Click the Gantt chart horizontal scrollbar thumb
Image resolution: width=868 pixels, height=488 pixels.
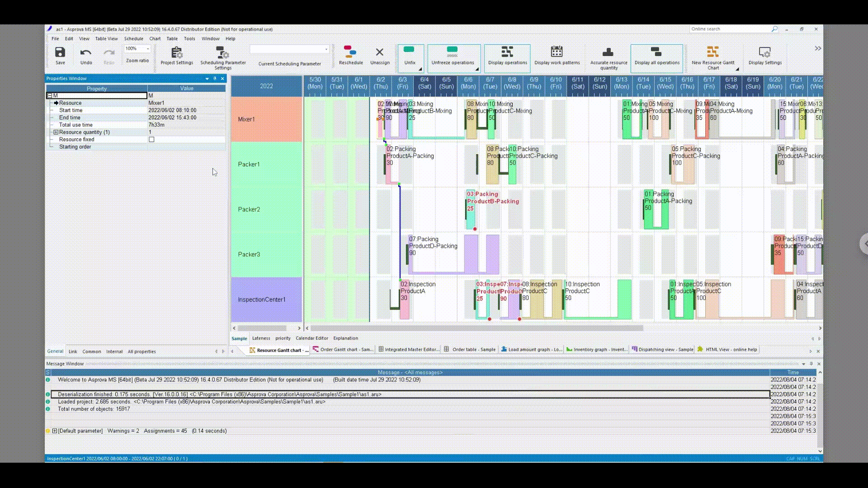[x=476, y=328]
